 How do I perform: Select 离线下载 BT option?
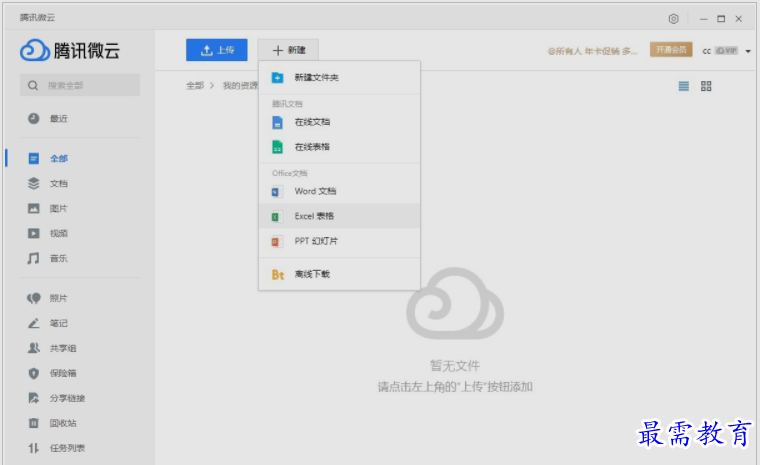[339, 274]
